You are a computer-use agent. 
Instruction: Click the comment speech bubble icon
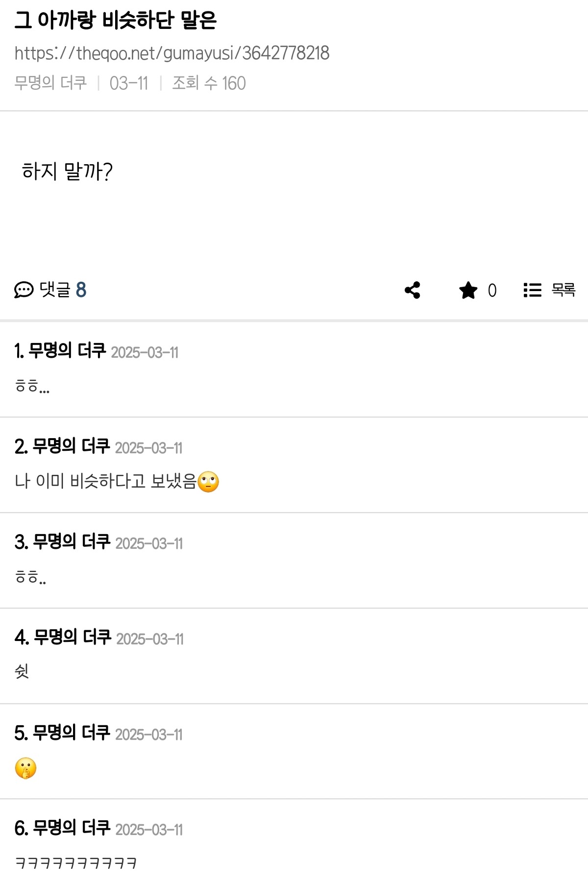point(24,290)
